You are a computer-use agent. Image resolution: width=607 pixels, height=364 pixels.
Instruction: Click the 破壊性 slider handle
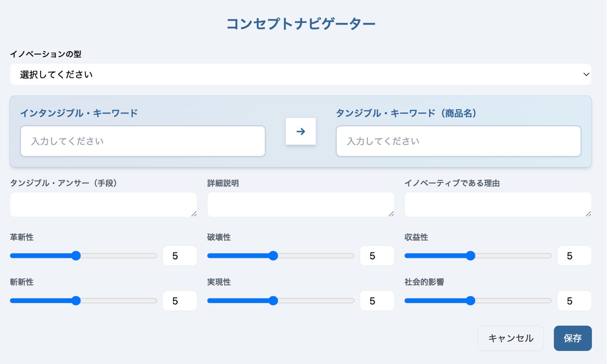pyautogui.click(x=273, y=256)
